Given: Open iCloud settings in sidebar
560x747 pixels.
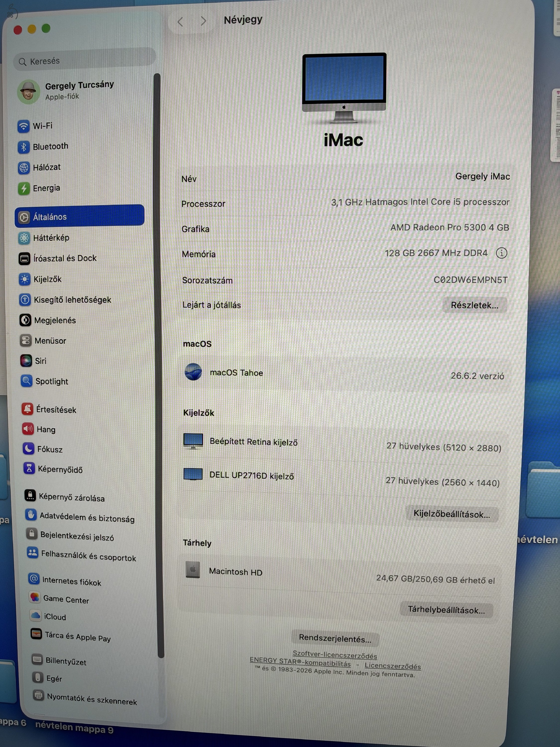Looking at the screenshot, I should click(x=48, y=616).
